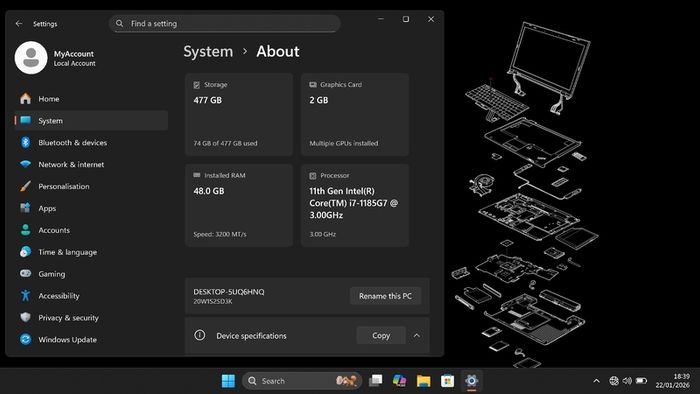Click the taskbar Search box
Viewport: 700px width, 394px height.
pyautogui.click(x=302, y=381)
